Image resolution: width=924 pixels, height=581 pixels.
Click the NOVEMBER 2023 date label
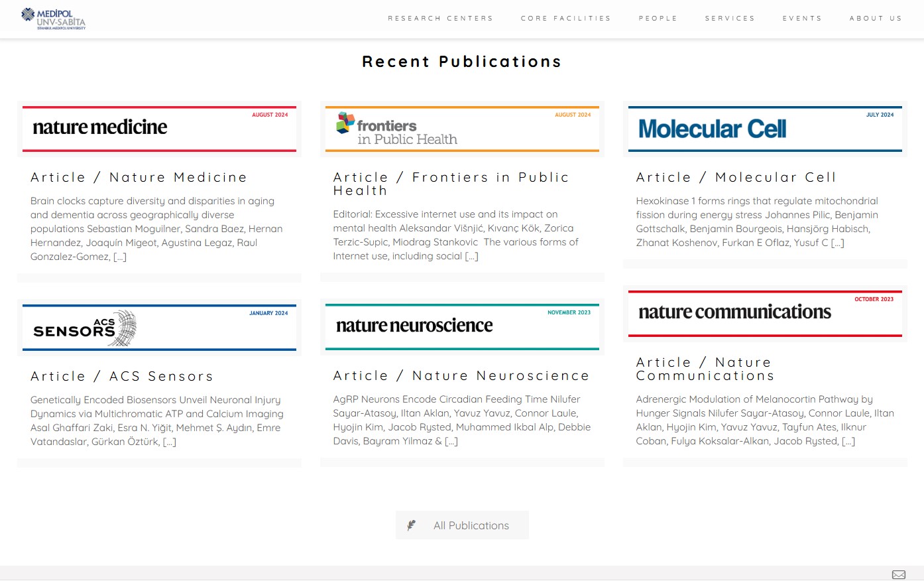click(x=569, y=312)
